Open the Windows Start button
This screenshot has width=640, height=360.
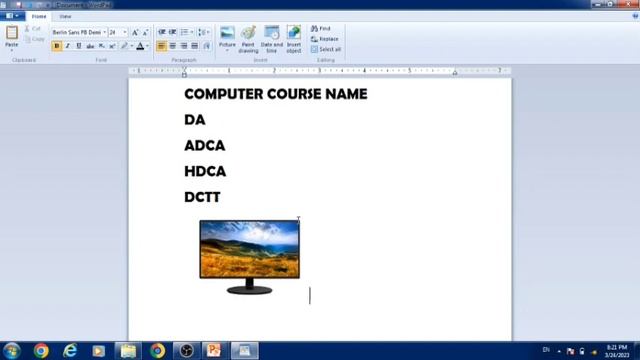pos(11,351)
